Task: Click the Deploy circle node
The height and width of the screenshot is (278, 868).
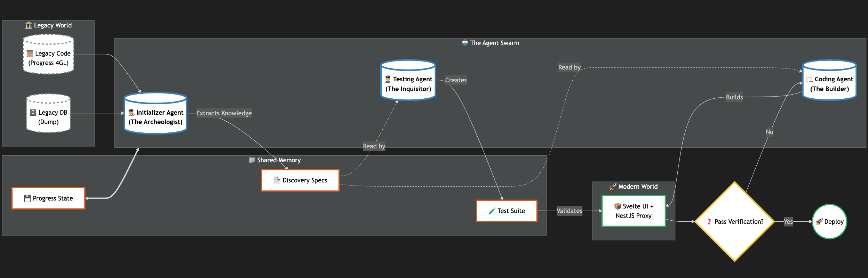Action: click(x=829, y=221)
